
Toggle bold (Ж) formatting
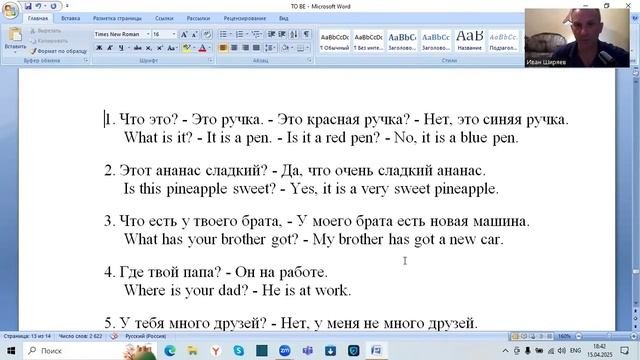pos(99,48)
